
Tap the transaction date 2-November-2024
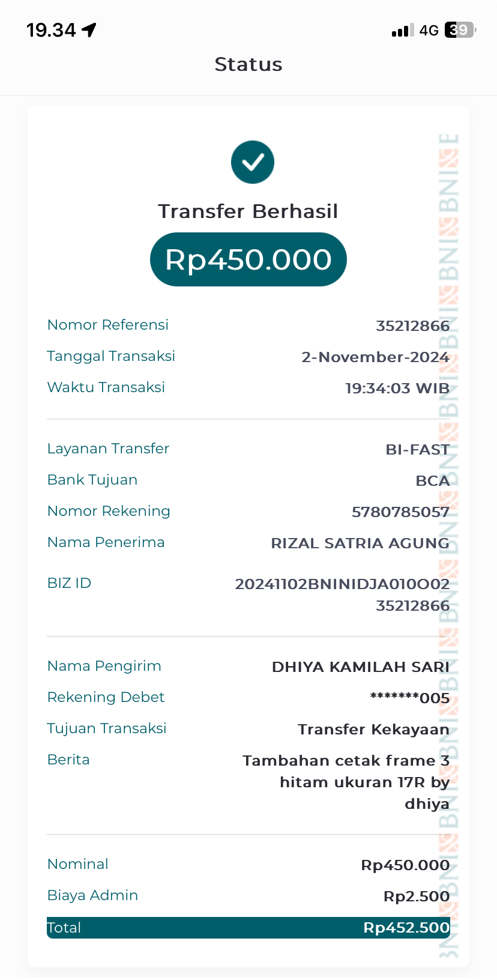(375, 357)
